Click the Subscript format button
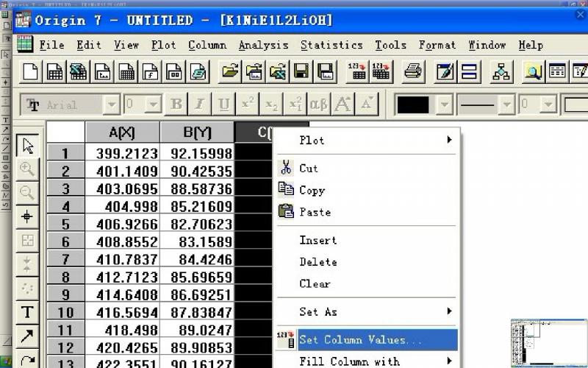 click(271, 104)
